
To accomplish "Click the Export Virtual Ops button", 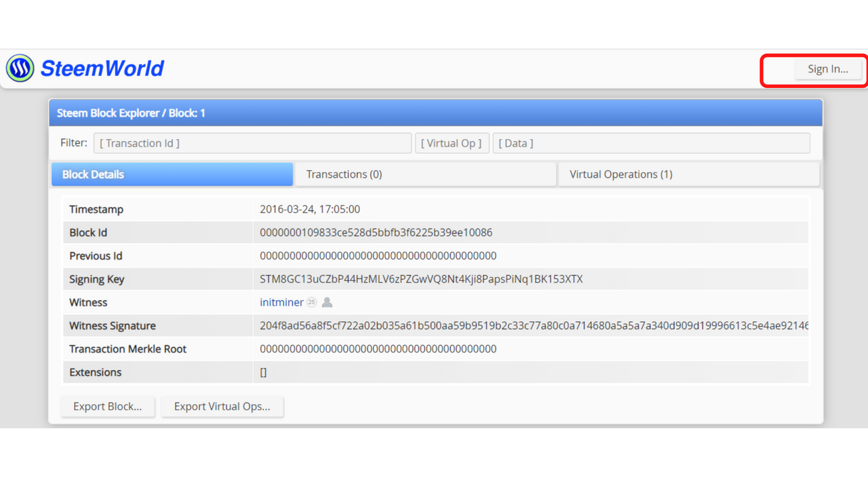I will (222, 407).
